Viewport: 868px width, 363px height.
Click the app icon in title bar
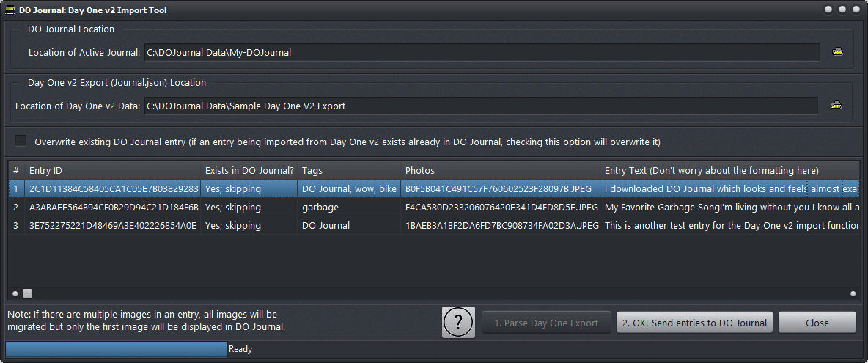click(10, 10)
